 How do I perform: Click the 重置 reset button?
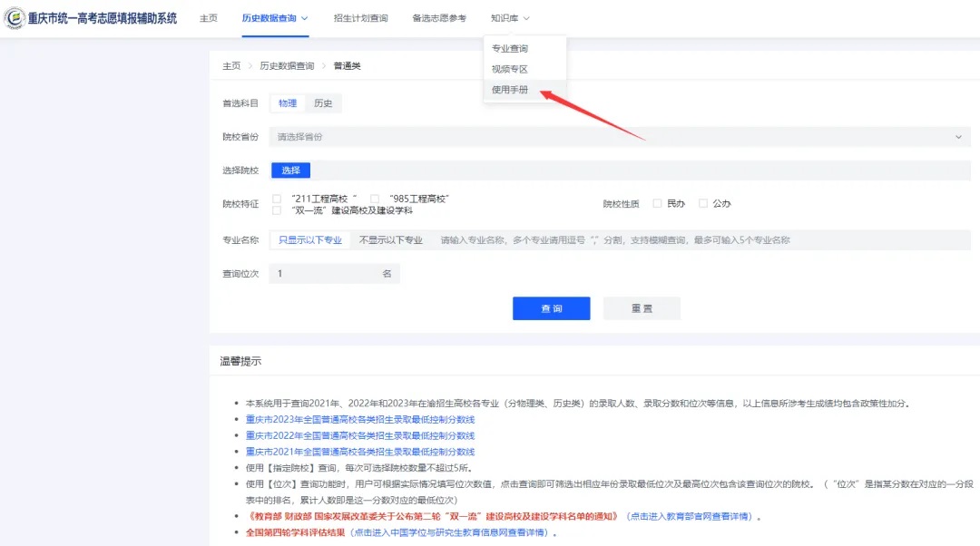point(642,308)
